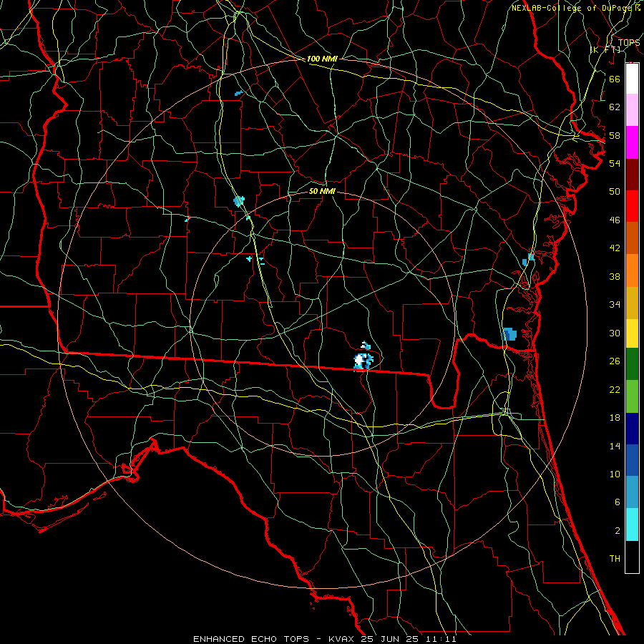Viewport: 644px width, 644px height.
Task: Click the legend value '10'
Action: tap(615, 474)
